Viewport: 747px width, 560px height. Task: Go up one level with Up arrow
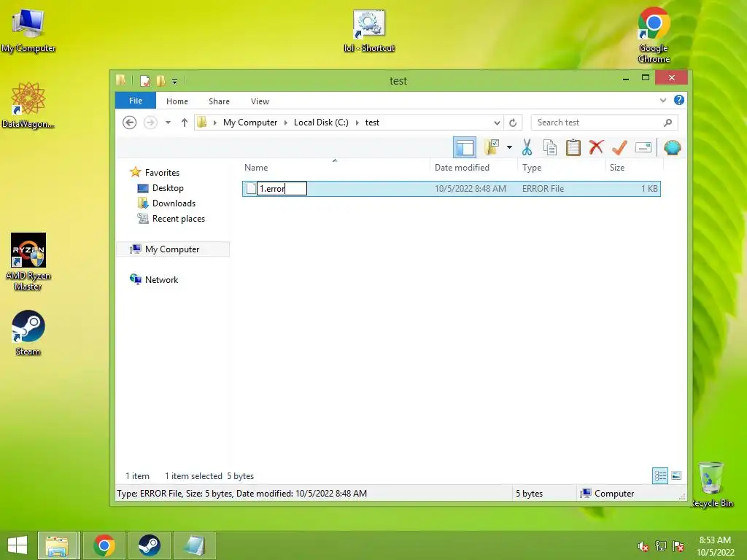[x=185, y=122]
